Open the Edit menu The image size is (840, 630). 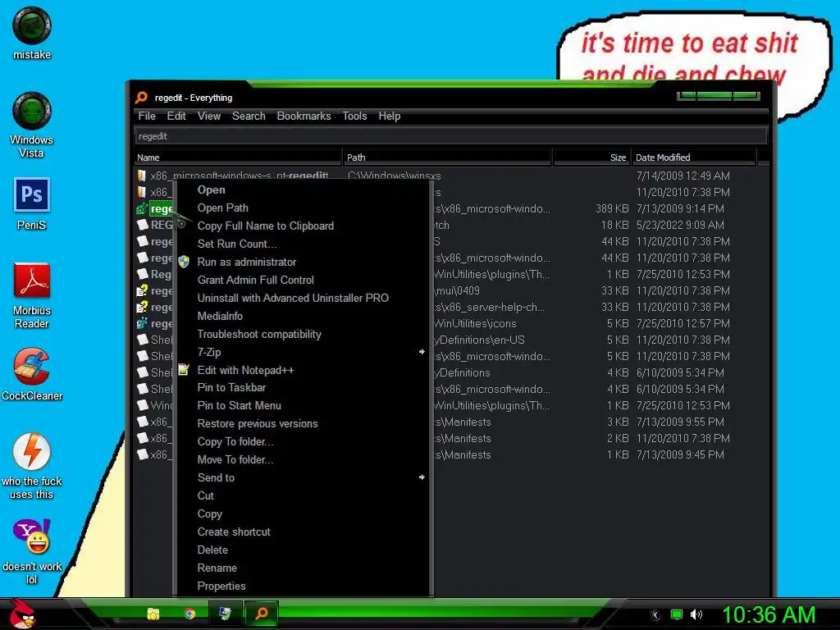tap(176, 116)
